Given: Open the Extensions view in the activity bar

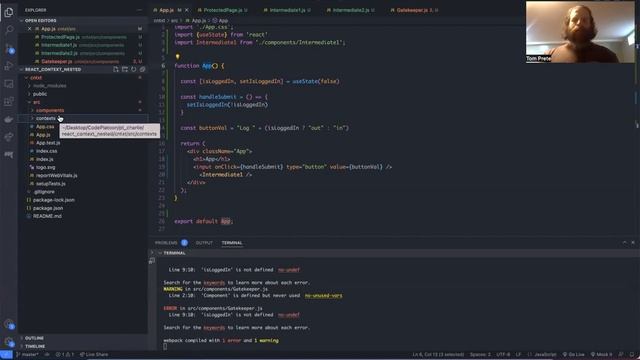Looking at the screenshot, I should click(9, 101).
